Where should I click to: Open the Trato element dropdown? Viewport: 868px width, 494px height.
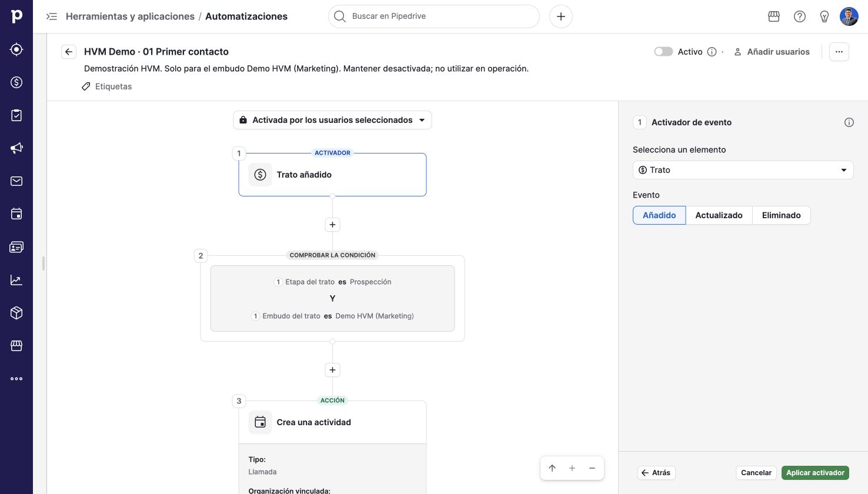point(743,170)
